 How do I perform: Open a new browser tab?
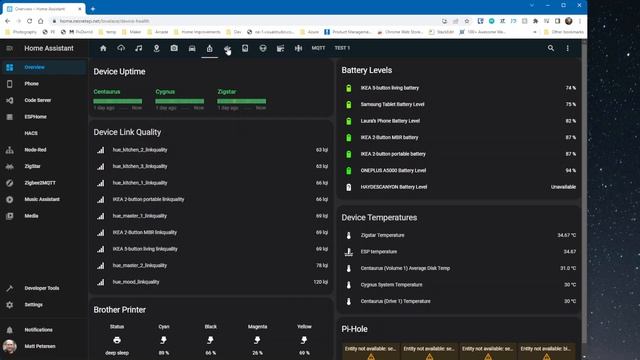click(93, 9)
